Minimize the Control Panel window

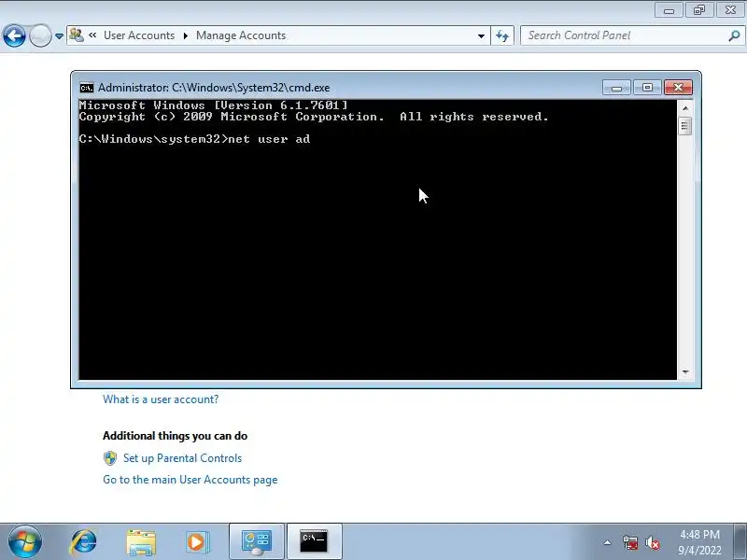tap(669, 10)
